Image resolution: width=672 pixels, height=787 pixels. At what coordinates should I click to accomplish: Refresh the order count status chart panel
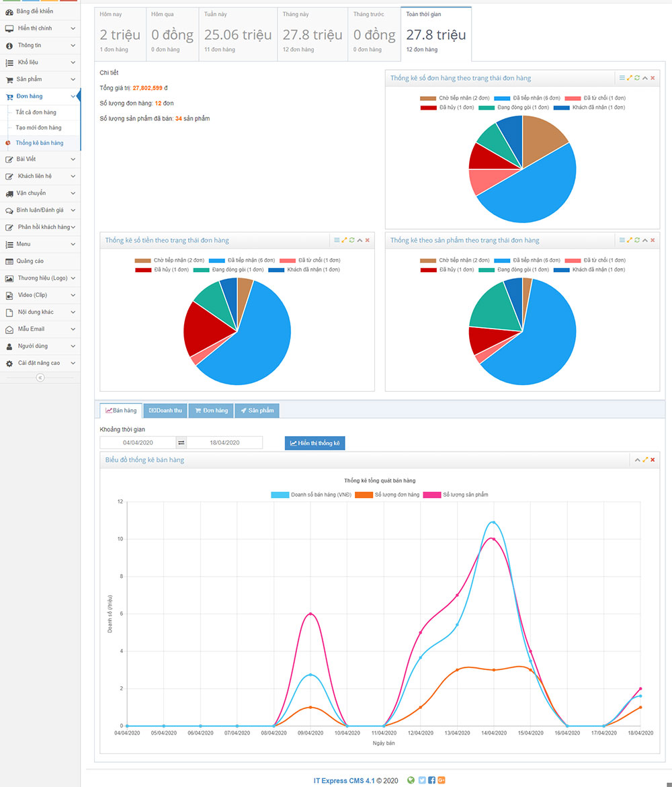[x=637, y=78]
